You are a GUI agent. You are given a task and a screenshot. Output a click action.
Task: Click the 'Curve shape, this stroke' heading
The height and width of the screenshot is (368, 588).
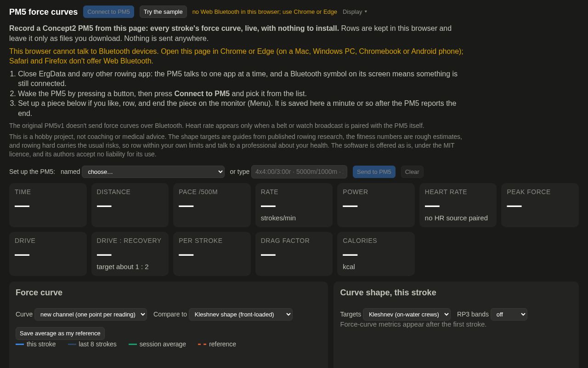point(388,293)
